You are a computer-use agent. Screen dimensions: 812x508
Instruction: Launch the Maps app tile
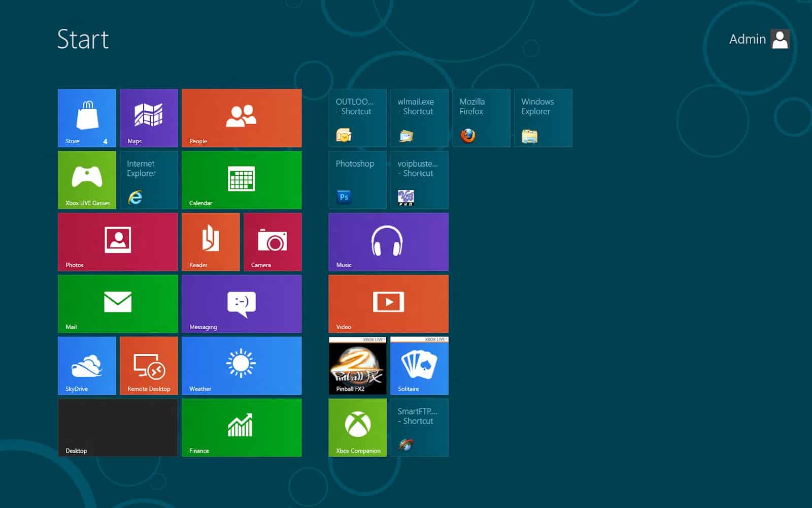point(149,118)
